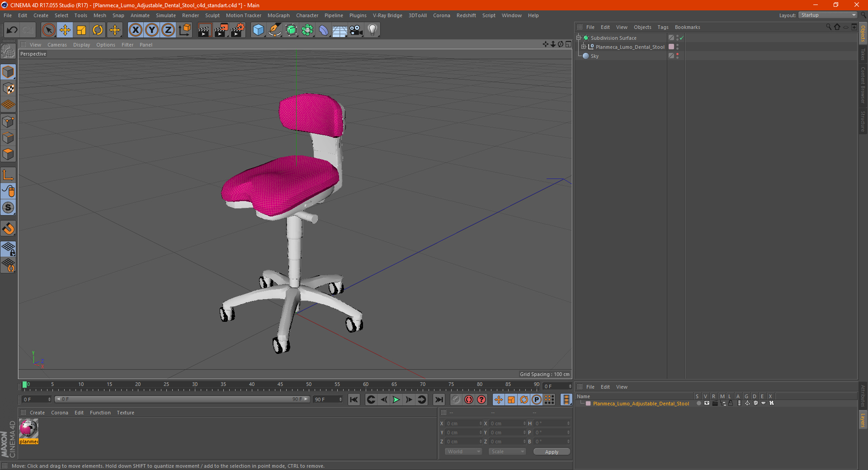Select the Sky object
Image resolution: width=868 pixels, height=470 pixels.
pyautogui.click(x=594, y=56)
